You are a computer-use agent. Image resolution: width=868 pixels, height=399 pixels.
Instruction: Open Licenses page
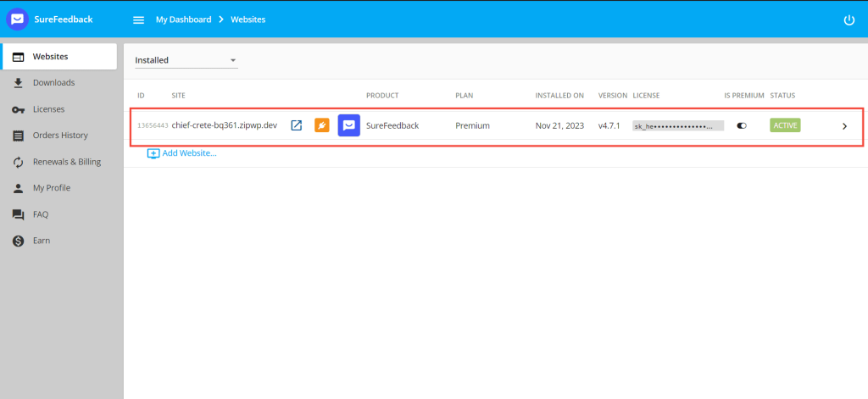coord(48,109)
